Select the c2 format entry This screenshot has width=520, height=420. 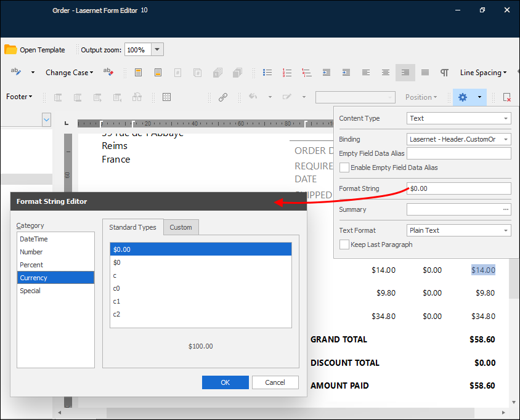pos(201,314)
